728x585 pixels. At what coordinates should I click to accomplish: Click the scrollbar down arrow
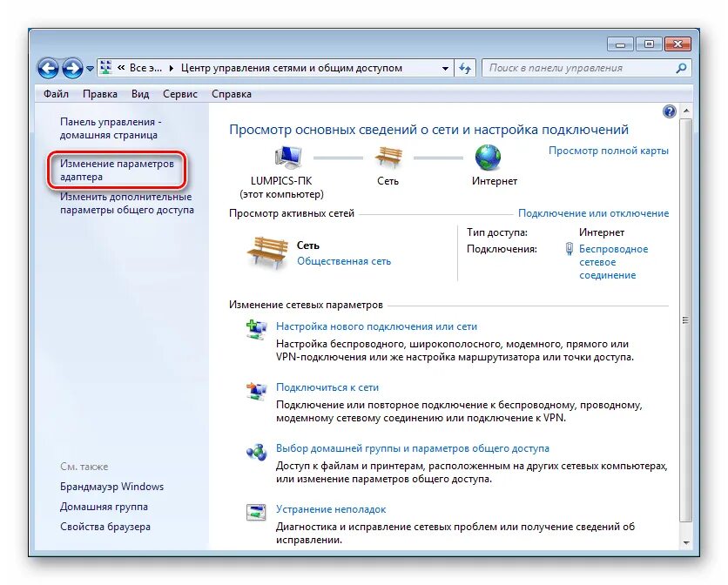(x=685, y=542)
